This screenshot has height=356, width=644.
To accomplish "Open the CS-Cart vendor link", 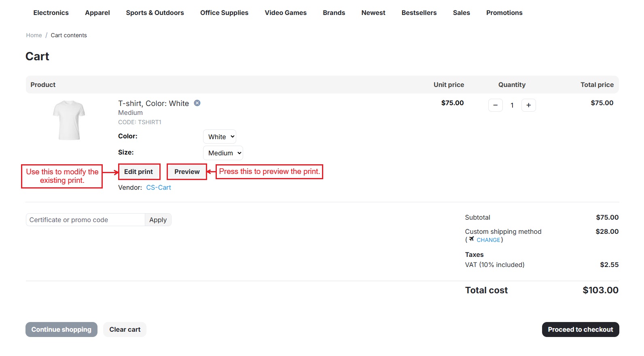I will [159, 188].
